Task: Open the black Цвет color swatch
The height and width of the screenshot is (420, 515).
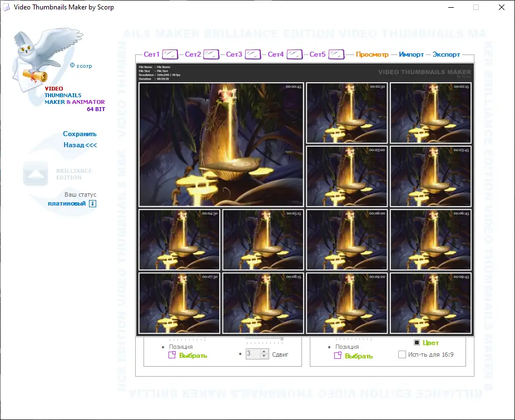Action: pyautogui.click(x=417, y=343)
